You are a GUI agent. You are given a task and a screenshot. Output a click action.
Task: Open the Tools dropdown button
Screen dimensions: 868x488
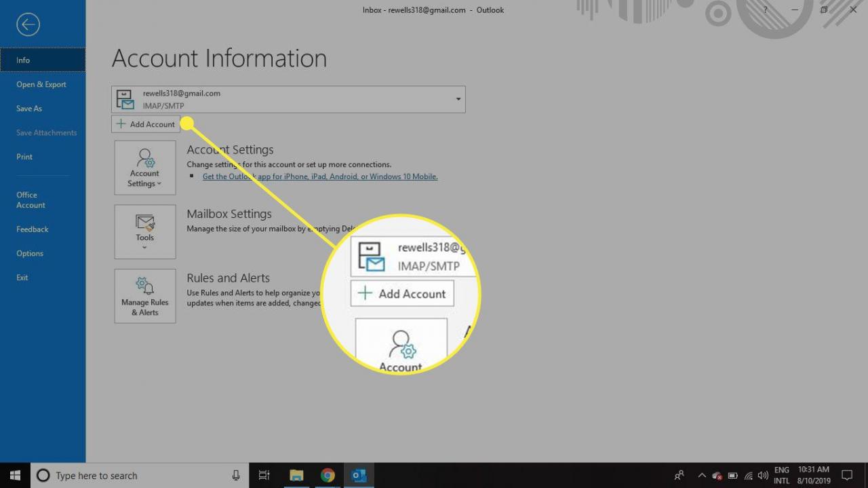click(x=145, y=231)
